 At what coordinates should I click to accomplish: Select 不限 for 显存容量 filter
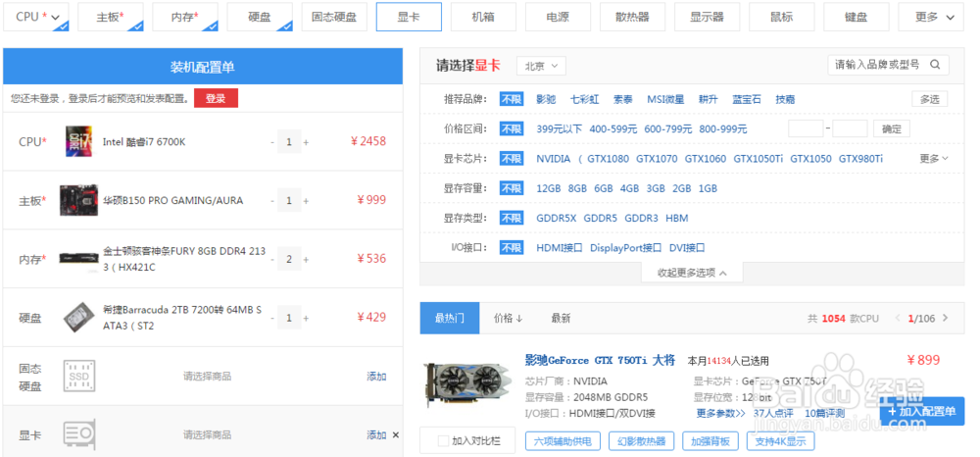pos(512,188)
